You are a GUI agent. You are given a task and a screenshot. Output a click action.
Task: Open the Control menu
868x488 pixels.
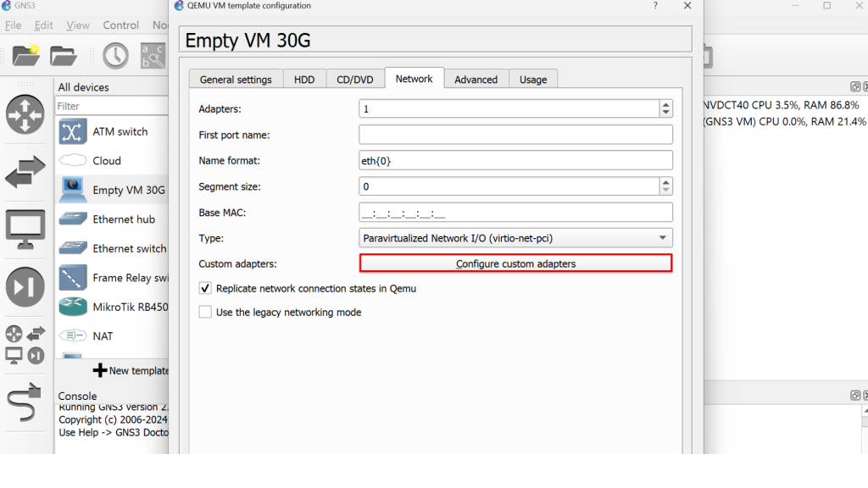click(120, 25)
